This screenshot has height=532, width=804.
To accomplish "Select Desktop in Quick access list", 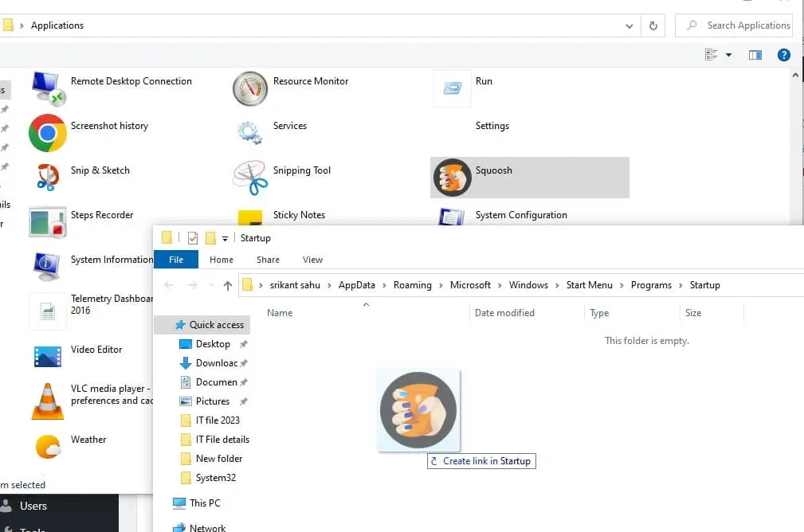I will (213, 344).
